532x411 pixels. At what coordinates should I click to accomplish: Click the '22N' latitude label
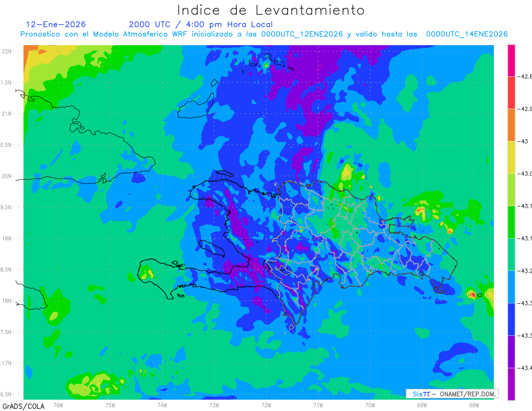point(7,51)
